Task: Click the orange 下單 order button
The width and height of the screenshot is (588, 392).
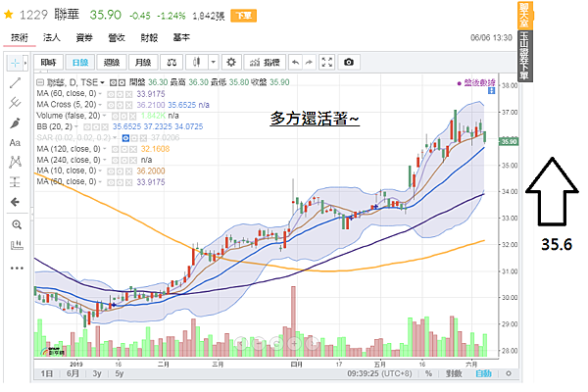Action: coord(243,16)
